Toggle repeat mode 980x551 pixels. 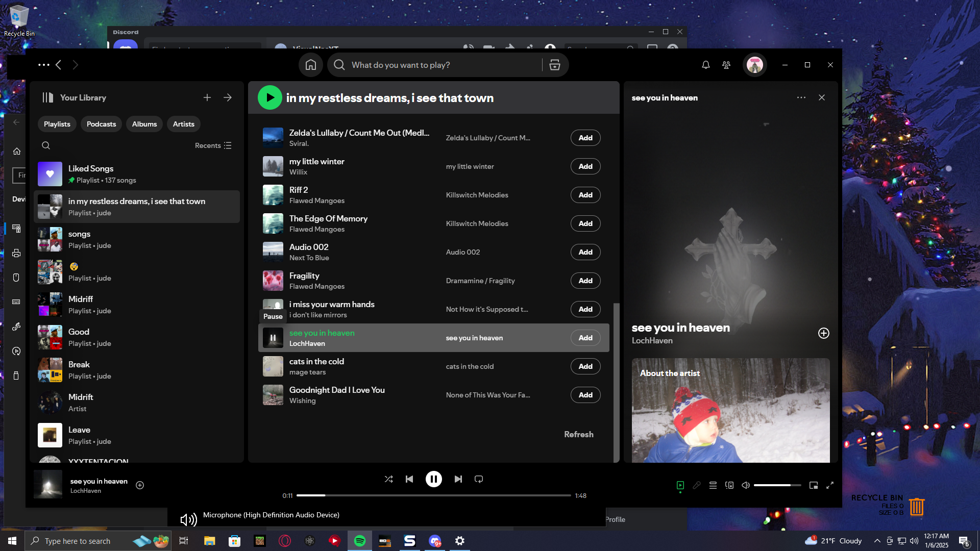479,479
